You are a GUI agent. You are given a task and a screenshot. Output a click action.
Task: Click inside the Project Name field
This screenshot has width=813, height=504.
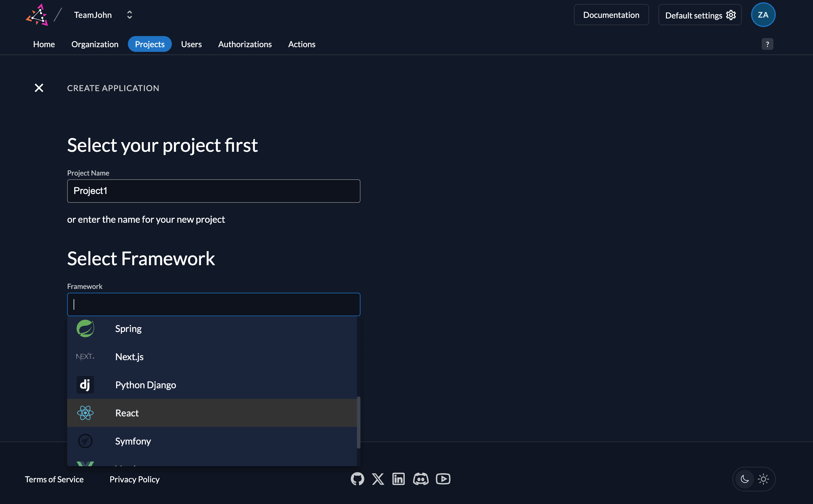click(214, 191)
